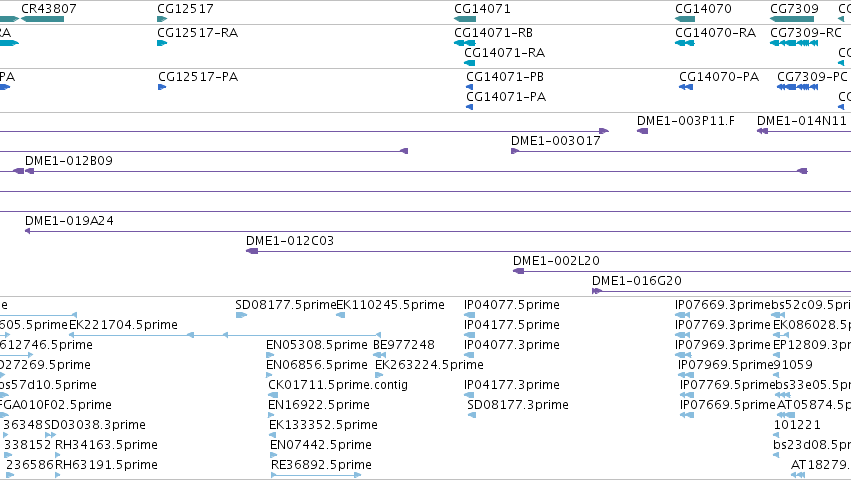Open the DME1-012B09 clone label

click(69, 161)
